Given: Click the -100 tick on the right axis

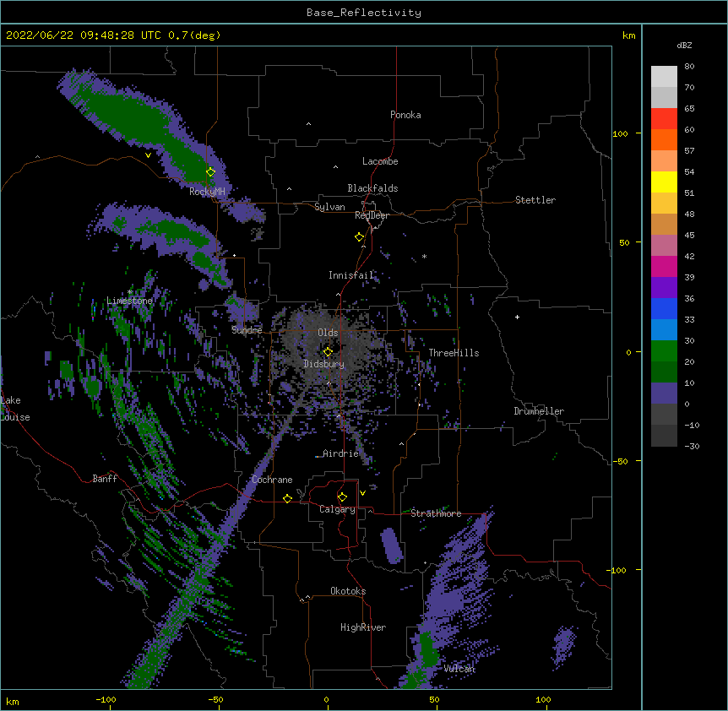Looking at the screenshot, I should coord(617,570).
